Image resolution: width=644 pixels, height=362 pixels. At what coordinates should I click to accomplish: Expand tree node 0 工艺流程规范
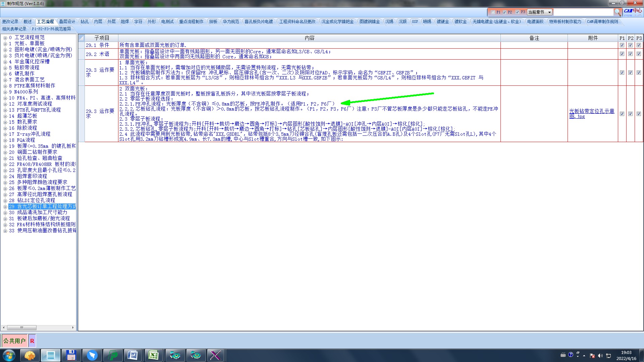(5, 38)
